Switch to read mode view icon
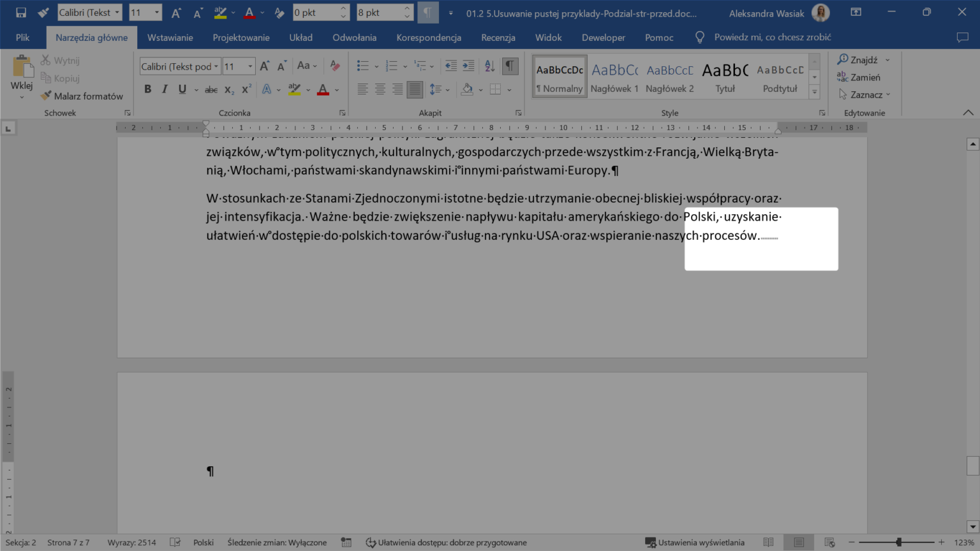 tap(768, 542)
